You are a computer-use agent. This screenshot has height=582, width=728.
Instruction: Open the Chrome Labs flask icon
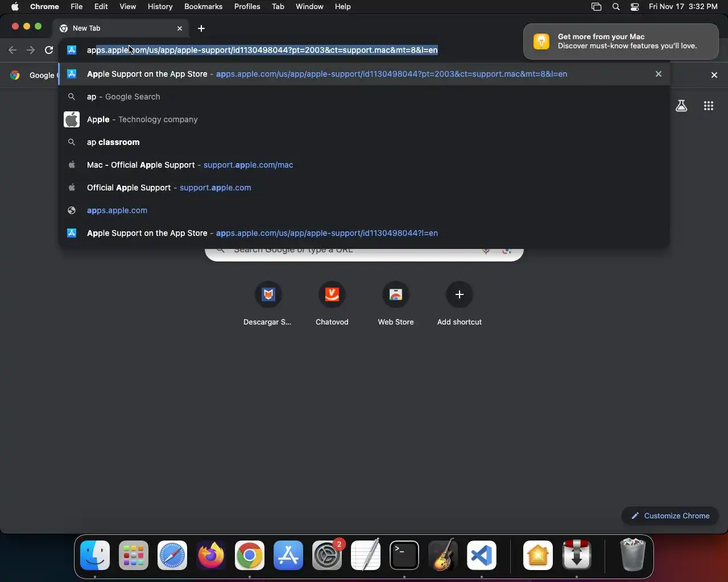tap(681, 106)
